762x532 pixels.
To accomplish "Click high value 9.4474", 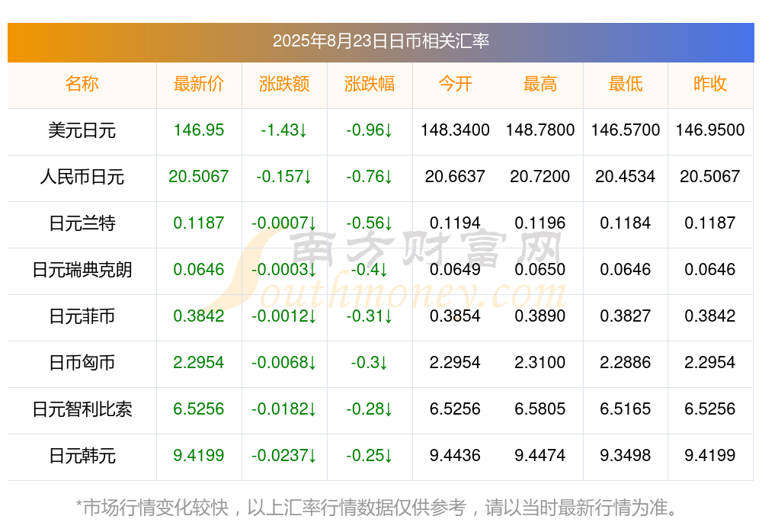I will [x=540, y=455].
